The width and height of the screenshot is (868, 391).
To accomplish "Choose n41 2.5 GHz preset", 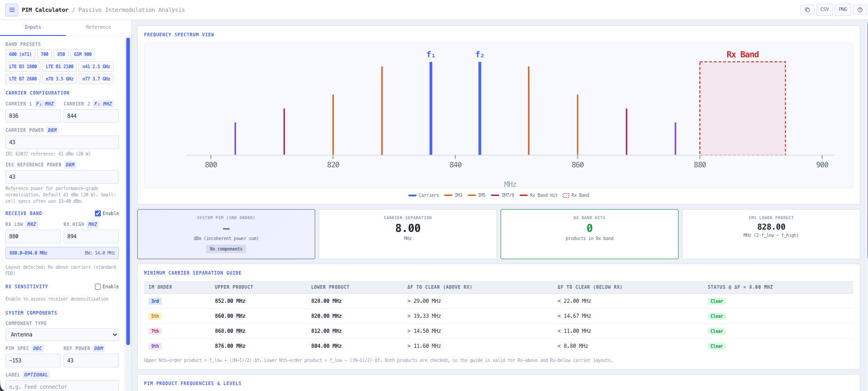I will (96, 67).
